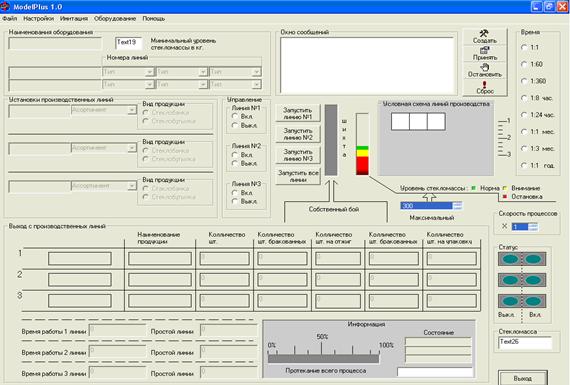Open the Файл menu
The width and height of the screenshot is (570, 385).
9,19
